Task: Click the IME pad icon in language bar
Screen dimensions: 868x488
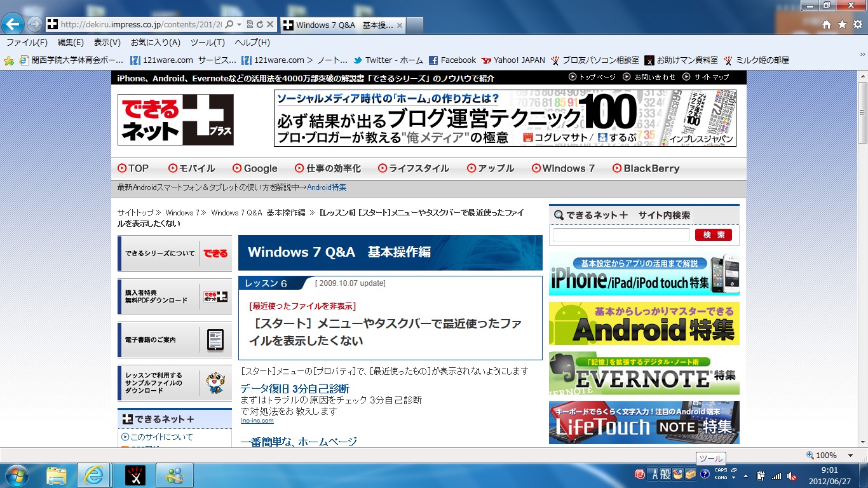Action: (x=678, y=475)
